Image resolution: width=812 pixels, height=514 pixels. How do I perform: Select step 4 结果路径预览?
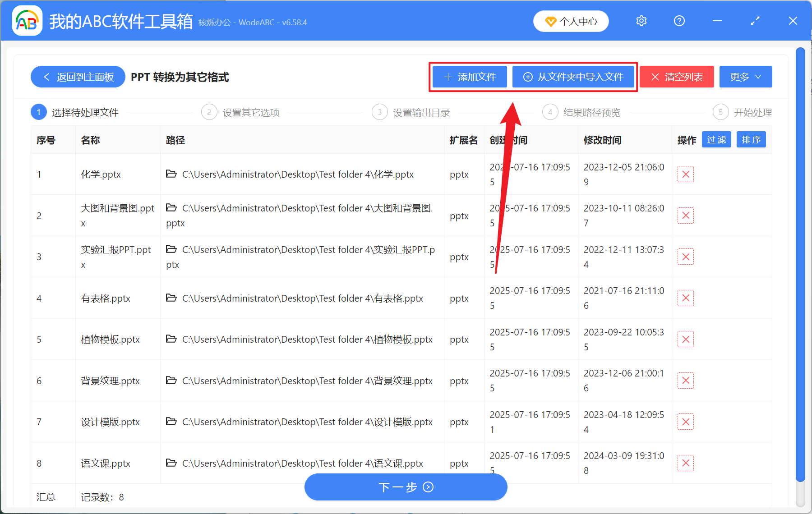(x=582, y=112)
